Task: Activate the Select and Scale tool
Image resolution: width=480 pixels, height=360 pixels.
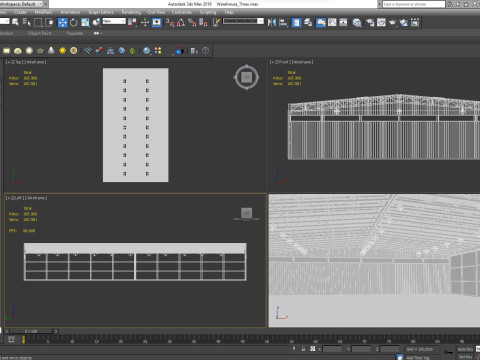Action: coord(85,22)
